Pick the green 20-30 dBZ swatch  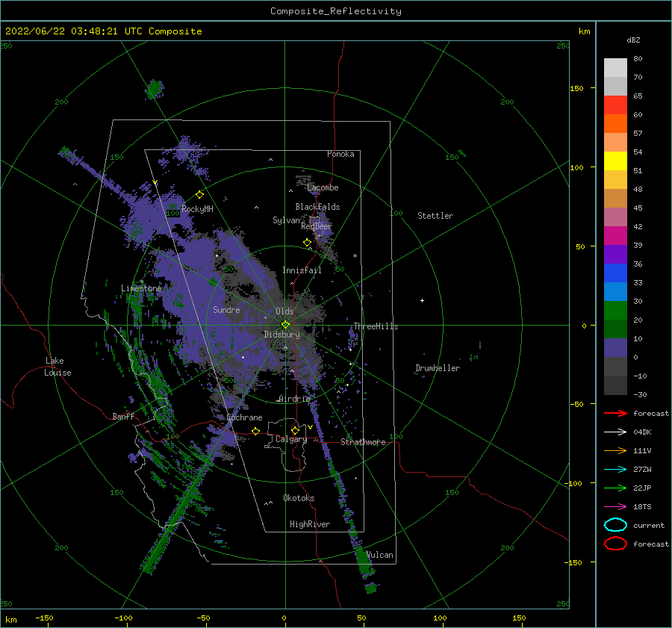615,311
